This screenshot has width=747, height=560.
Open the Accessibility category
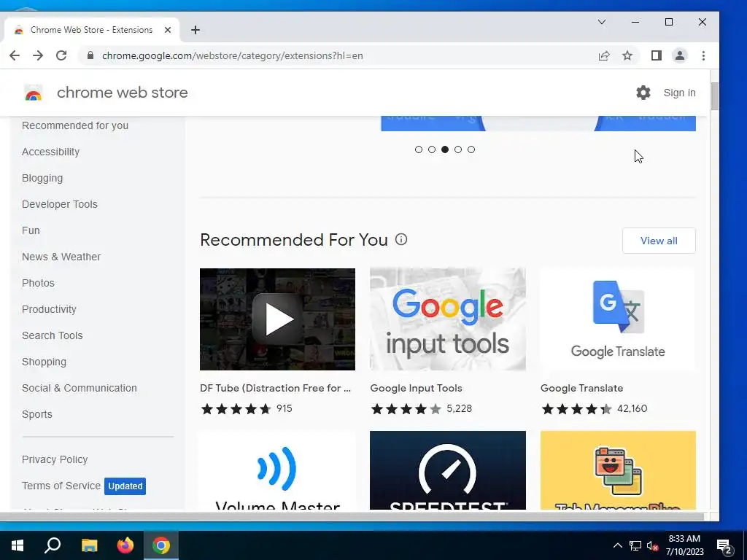click(x=50, y=152)
